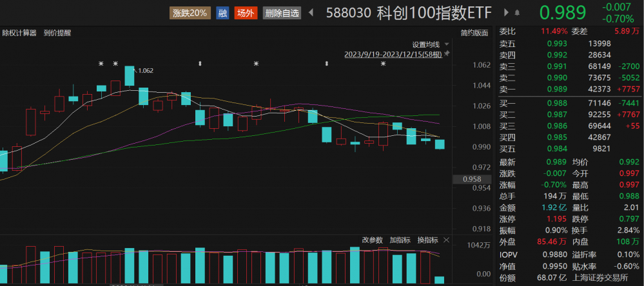Click the pin icon beside date range

(x=446, y=53)
